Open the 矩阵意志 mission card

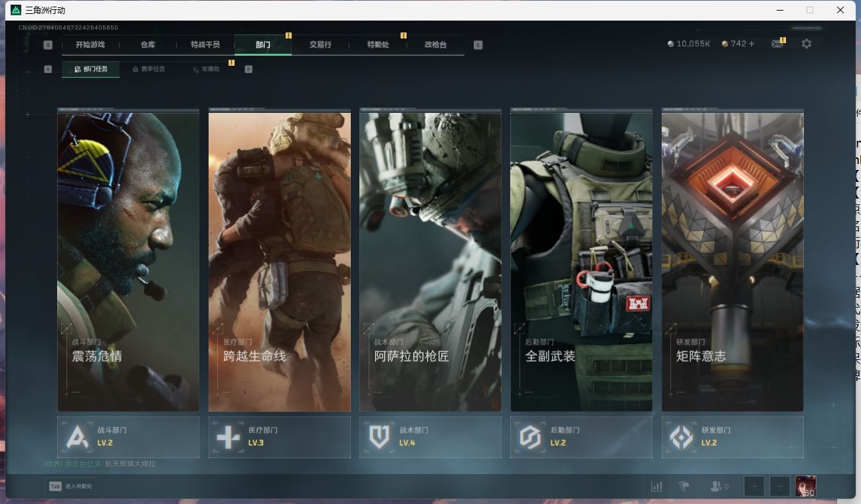[732, 262]
